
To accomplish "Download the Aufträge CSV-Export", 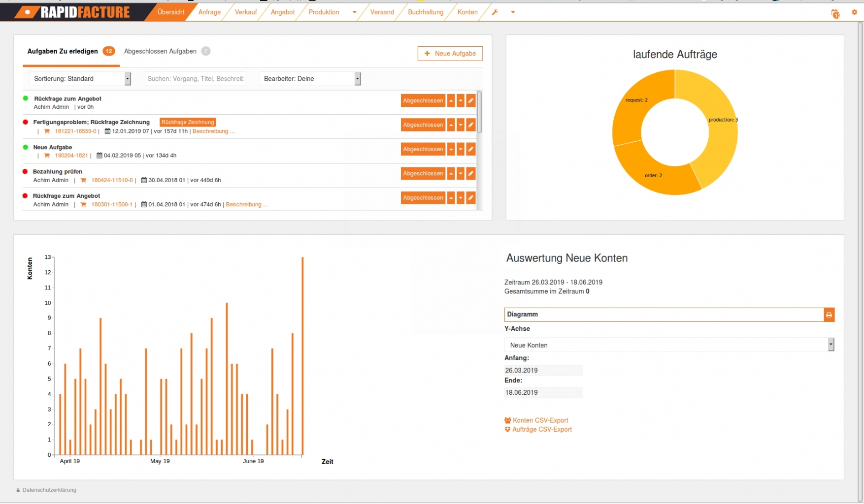I will tap(538, 430).
